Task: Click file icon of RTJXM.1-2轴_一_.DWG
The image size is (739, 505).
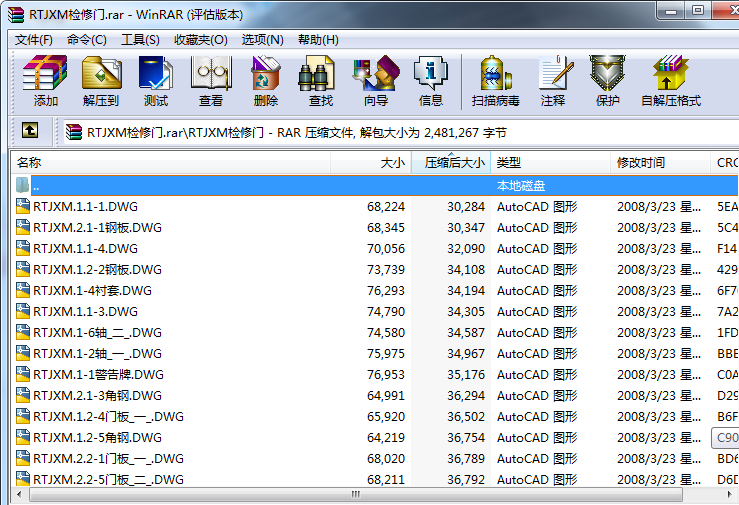Action: (x=23, y=353)
